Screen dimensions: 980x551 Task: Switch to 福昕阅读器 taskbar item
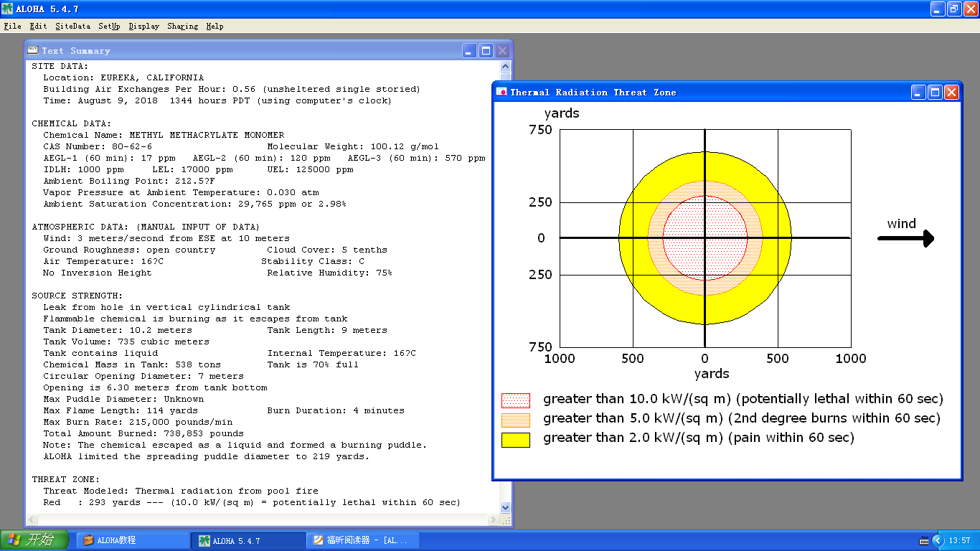tap(363, 540)
